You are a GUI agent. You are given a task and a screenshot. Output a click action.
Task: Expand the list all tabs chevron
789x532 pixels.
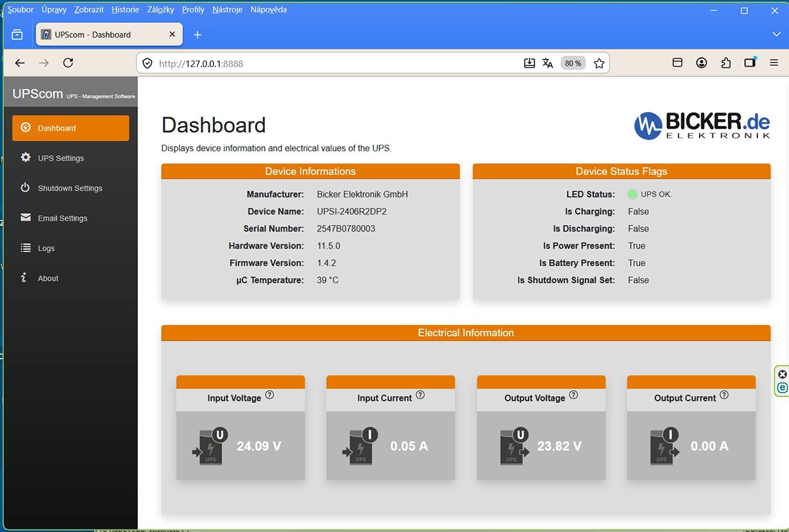[x=777, y=34]
